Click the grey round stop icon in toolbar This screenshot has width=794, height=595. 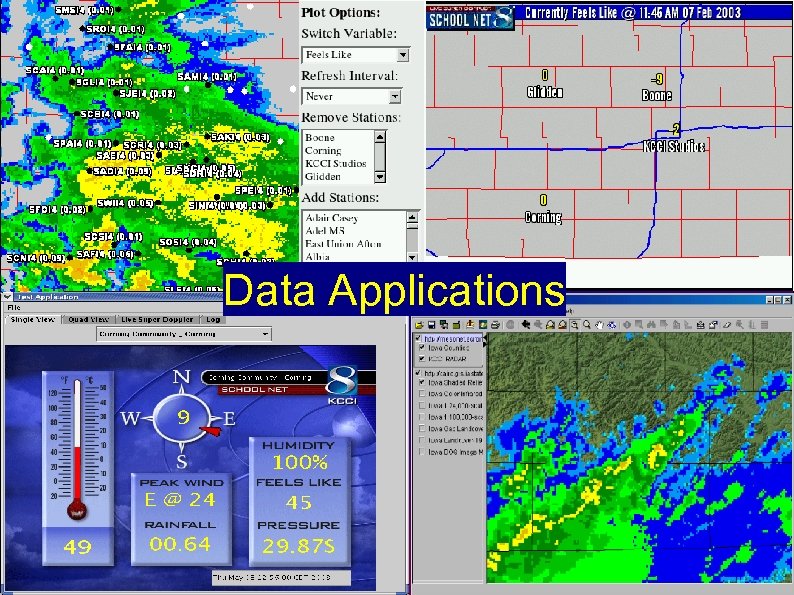click(x=510, y=325)
